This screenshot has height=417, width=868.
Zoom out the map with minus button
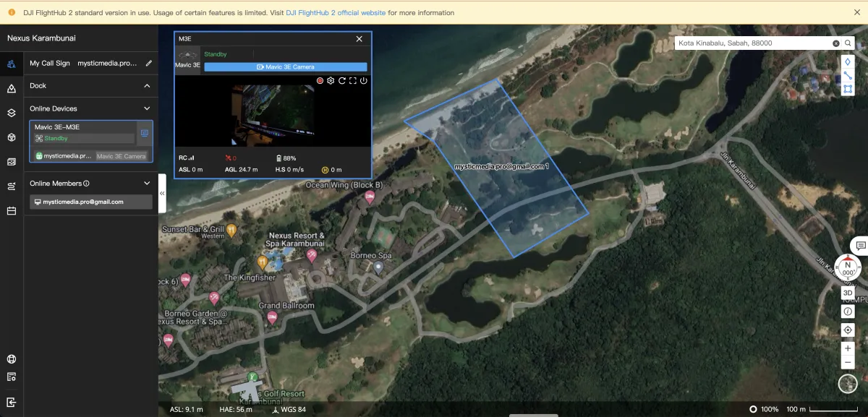(x=848, y=361)
